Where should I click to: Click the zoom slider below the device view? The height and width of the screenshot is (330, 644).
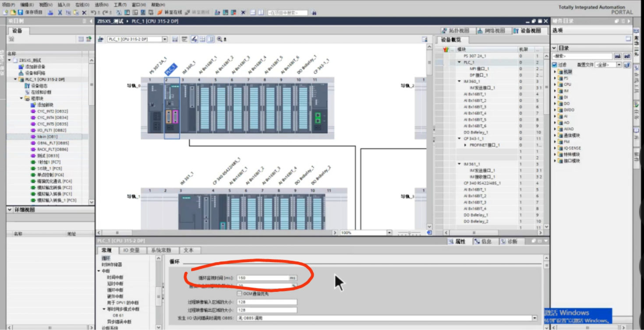tap(410, 233)
